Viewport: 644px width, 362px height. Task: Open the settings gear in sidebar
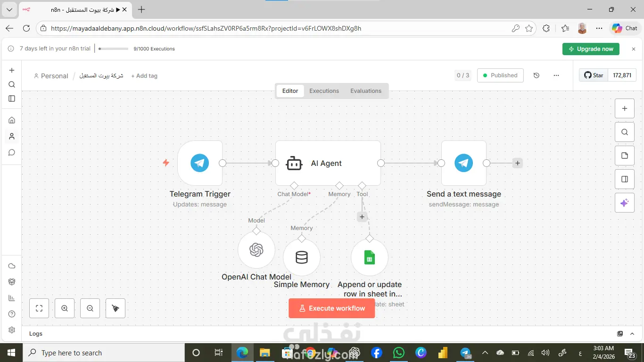coord(12,330)
